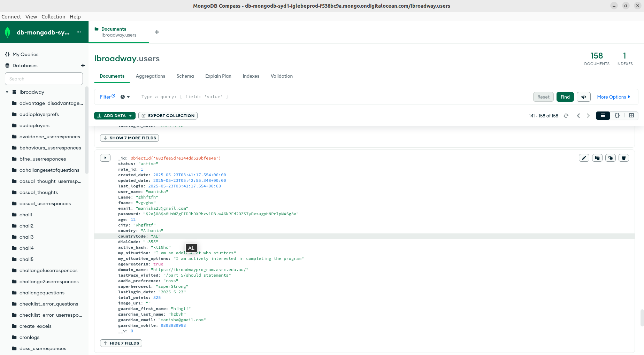
Task: Click the total_points value 825
Action: click(x=157, y=298)
